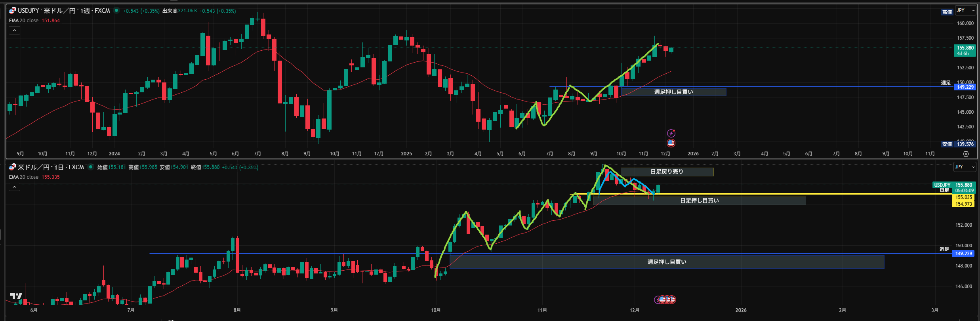Viewport: 980px width, 321px height.
Task: Click the USDJPY flag symbol icon on weekly chart
Action: point(13,11)
